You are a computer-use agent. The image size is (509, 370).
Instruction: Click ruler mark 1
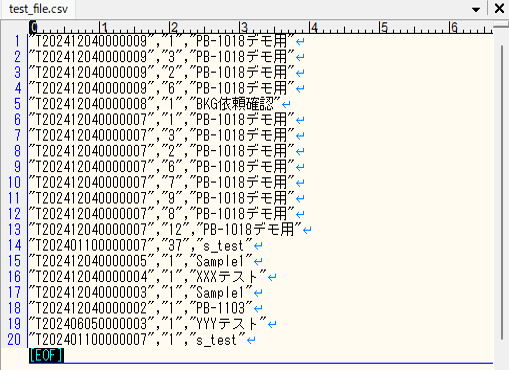point(104,27)
